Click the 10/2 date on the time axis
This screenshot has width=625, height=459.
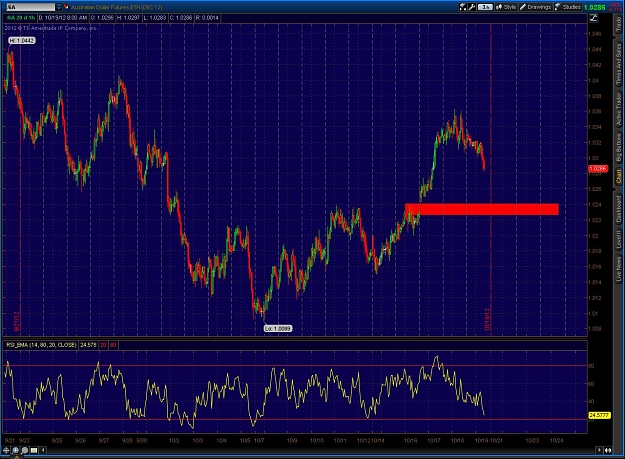[x=174, y=440]
